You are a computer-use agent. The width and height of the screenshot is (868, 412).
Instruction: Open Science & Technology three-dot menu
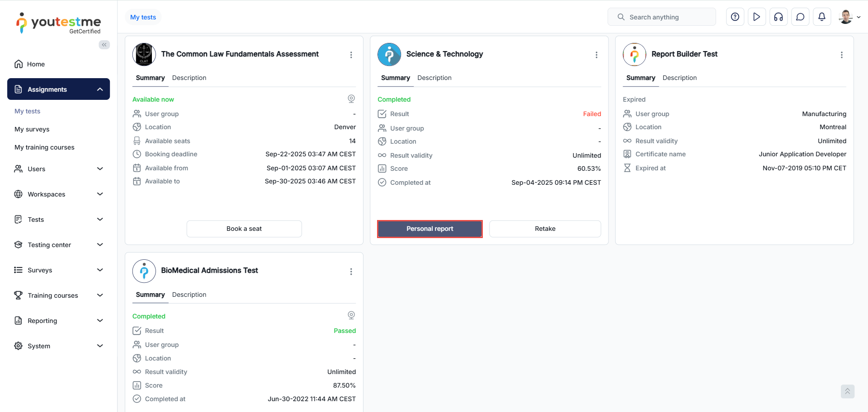(596, 55)
